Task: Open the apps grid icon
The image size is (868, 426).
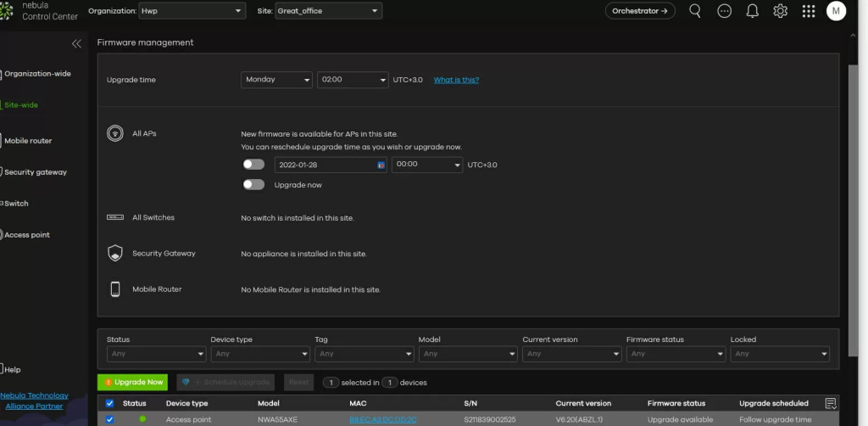Action: 808,11
